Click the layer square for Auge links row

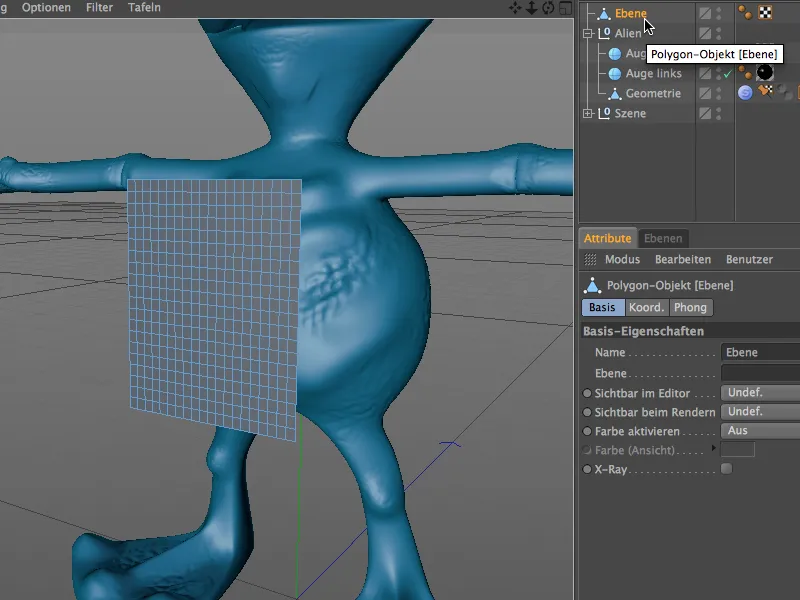point(705,73)
